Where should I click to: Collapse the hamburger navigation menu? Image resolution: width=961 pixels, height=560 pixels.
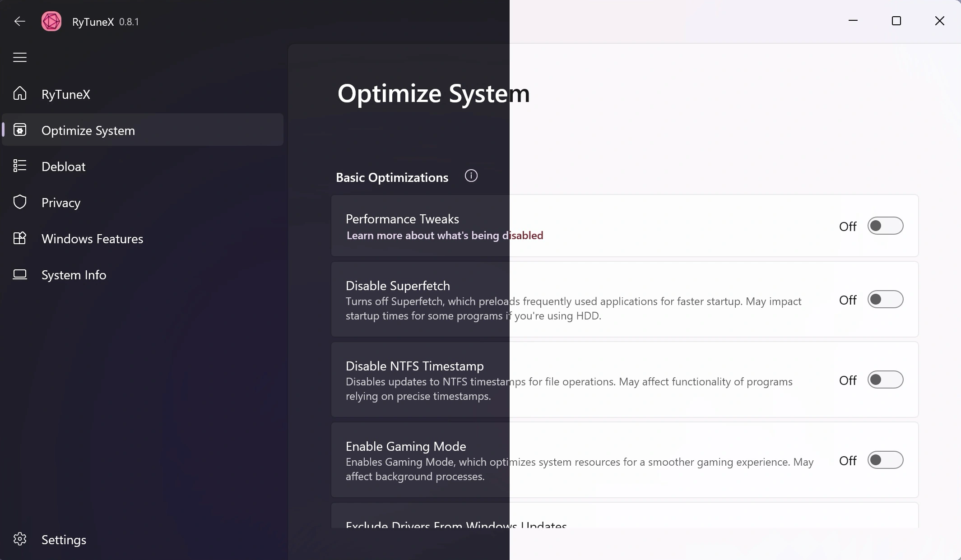click(20, 57)
